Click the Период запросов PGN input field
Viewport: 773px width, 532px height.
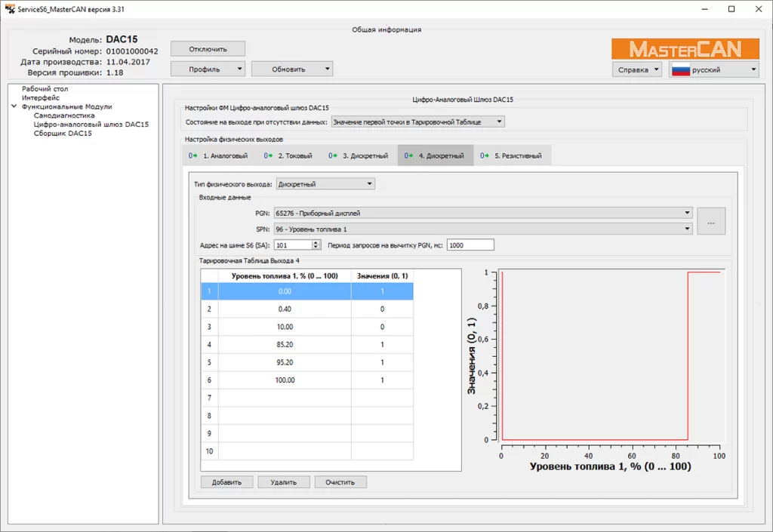coord(470,244)
